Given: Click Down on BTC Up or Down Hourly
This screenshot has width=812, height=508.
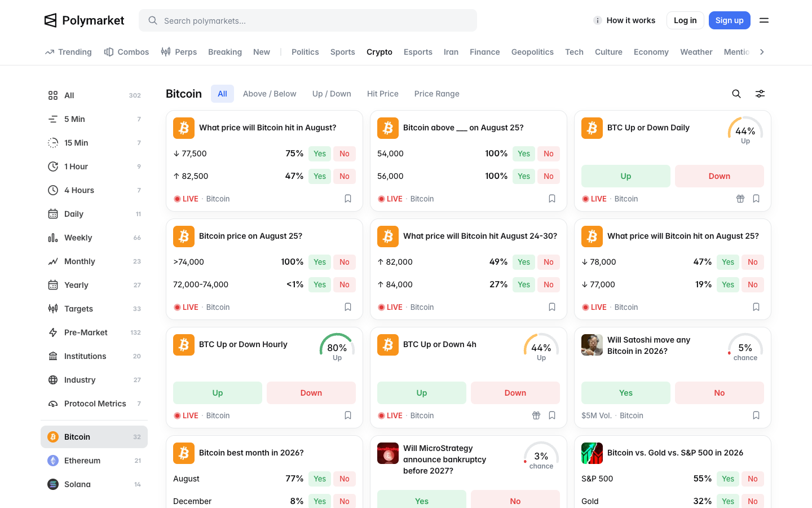Looking at the screenshot, I should (311, 393).
